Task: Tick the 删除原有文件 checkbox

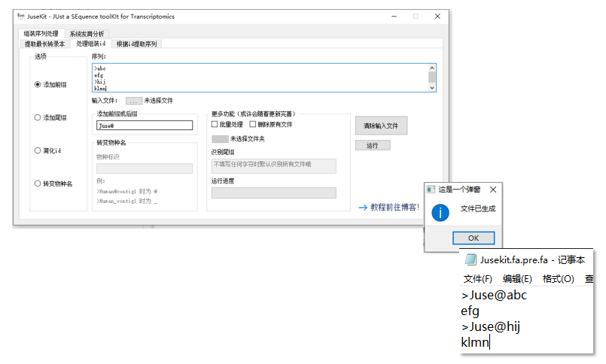Action: pos(253,124)
